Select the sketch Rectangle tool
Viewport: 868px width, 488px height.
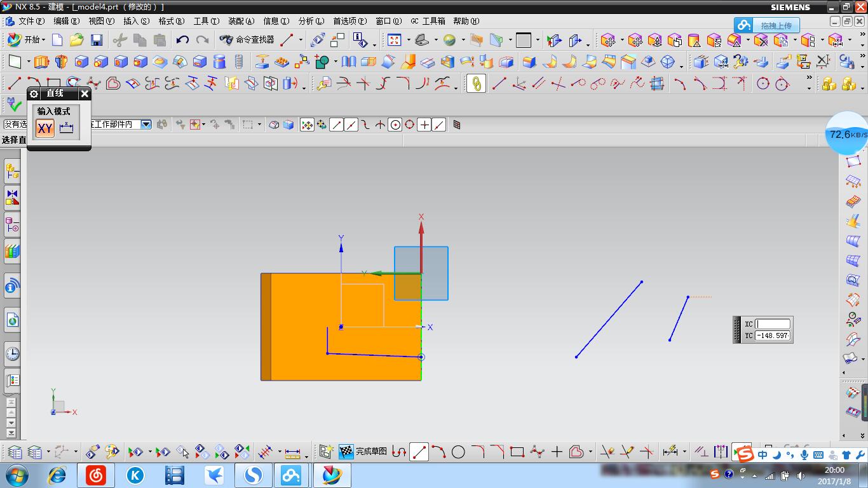[x=517, y=451]
